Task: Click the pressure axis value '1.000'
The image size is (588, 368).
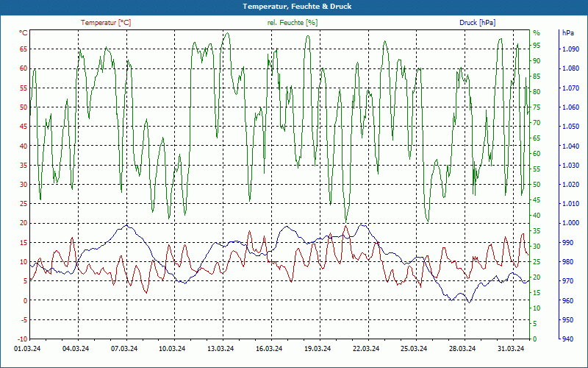Action: pyautogui.click(x=570, y=223)
